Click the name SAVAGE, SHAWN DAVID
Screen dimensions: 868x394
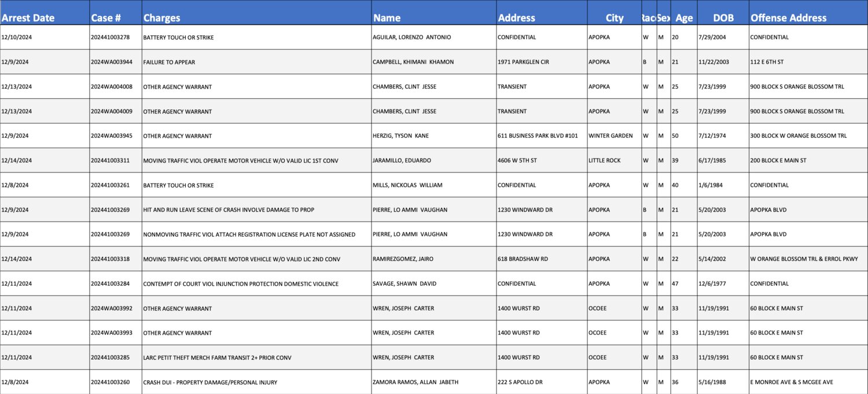pyautogui.click(x=404, y=284)
